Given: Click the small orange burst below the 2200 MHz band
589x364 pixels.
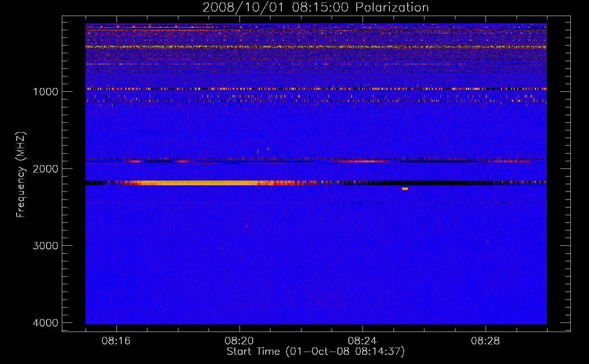Looking at the screenshot, I should [405, 189].
